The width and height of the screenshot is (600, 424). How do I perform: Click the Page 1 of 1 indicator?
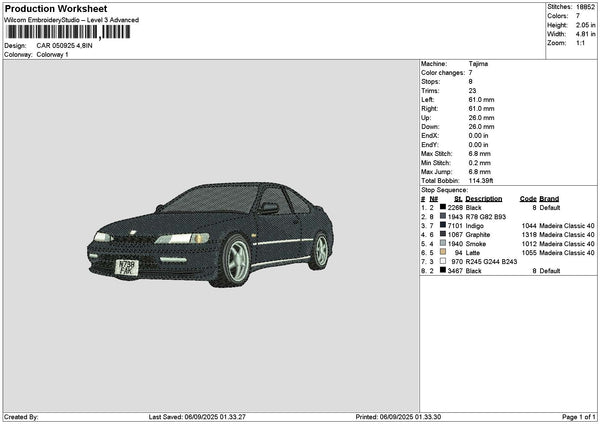point(579,417)
